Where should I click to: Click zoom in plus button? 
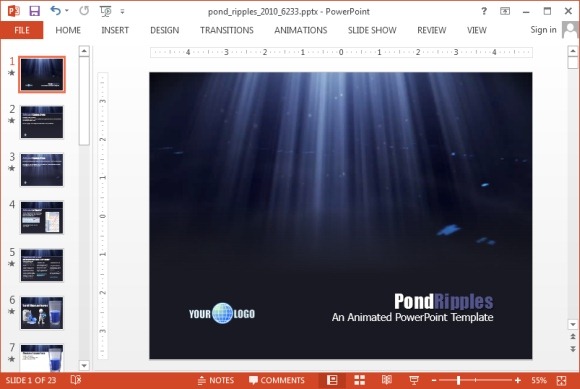coord(518,380)
